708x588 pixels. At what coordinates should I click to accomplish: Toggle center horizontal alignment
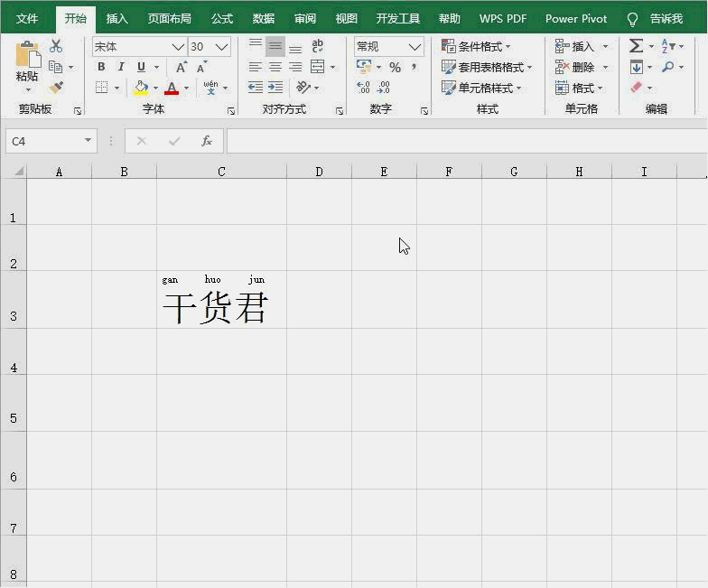tap(275, 67)
